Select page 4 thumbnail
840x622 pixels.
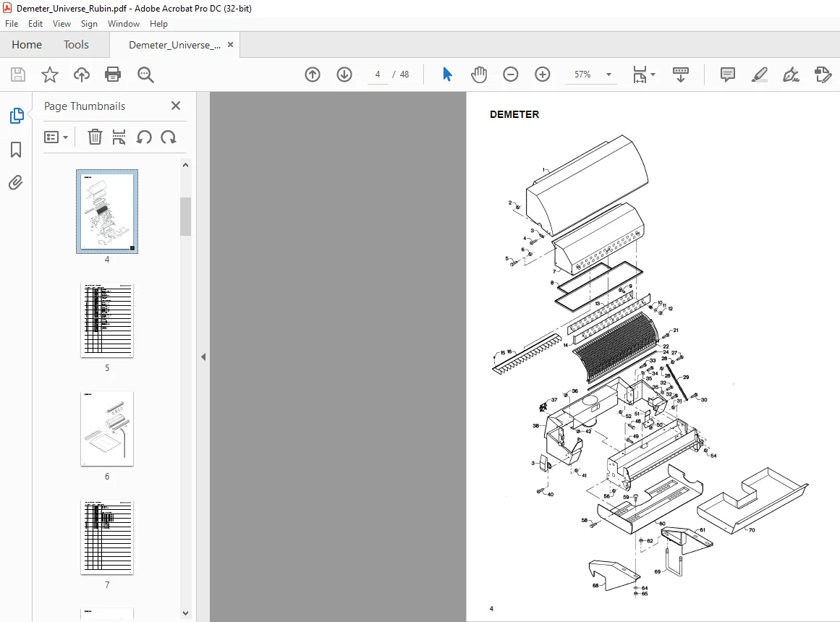point(107,212)
